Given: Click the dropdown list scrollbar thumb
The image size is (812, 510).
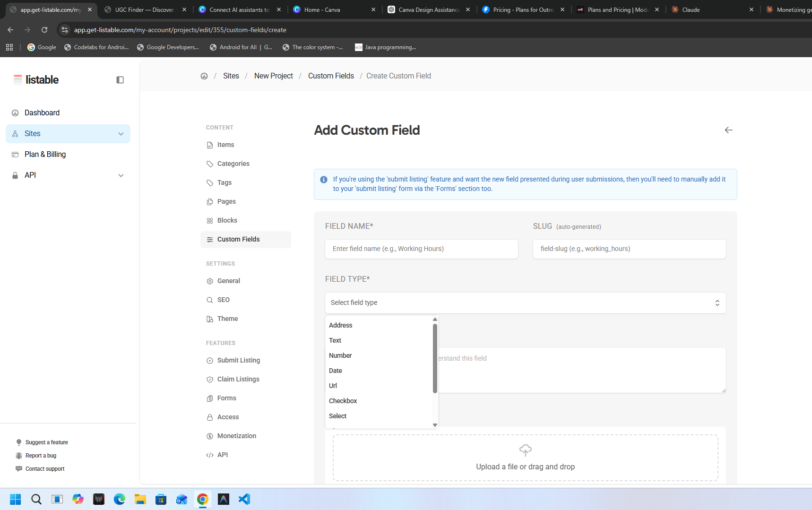Looking at the screenshot, I should click(x=435, y=358).
